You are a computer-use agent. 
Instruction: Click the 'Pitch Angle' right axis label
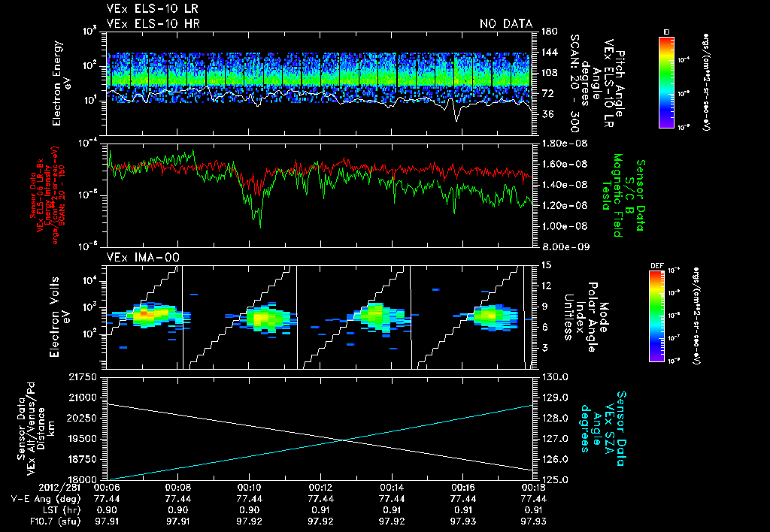[620, 83]
